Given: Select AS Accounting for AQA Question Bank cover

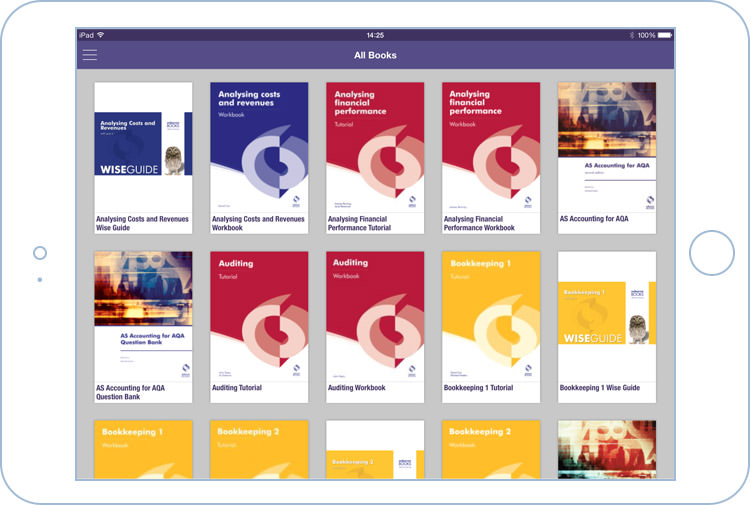Looking at the screenshot, I should pyautogui.click(x=143, y=315).
